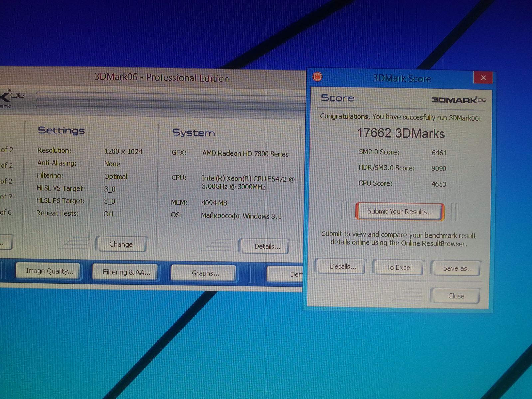Click the 3DMark06 logo in main window
The image size is (532, 399).
(x=12, y=98)
